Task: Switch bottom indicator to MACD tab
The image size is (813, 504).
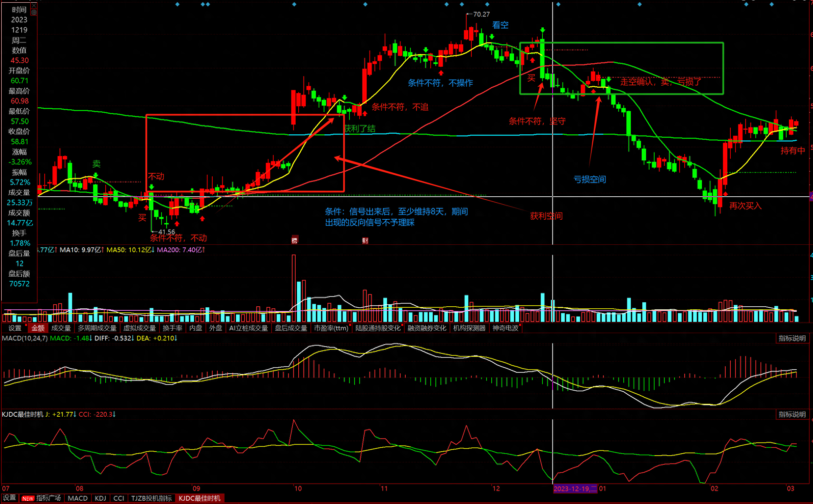Action: (78, 498)
